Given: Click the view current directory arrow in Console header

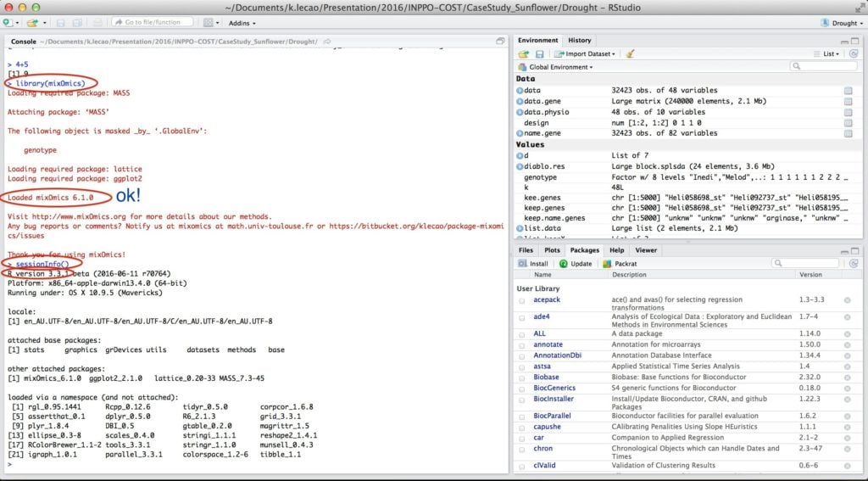Looking at the screenshot, I should [x=327, y=42].
